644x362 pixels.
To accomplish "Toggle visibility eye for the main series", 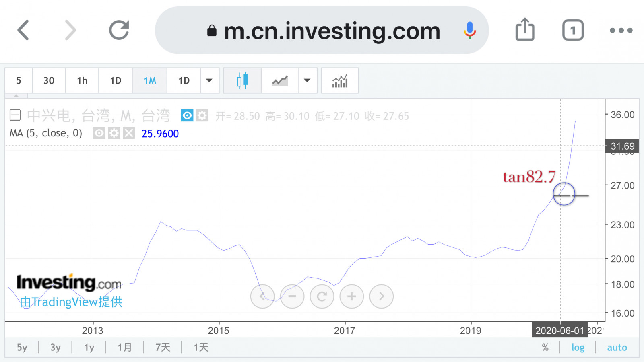I will coord(187,116).
